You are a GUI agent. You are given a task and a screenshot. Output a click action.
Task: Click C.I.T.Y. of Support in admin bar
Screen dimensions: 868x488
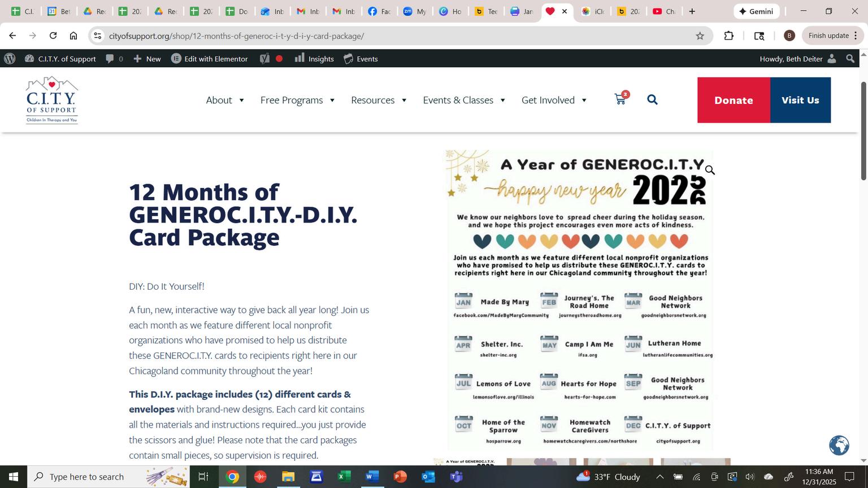click(x=60, y=59)
